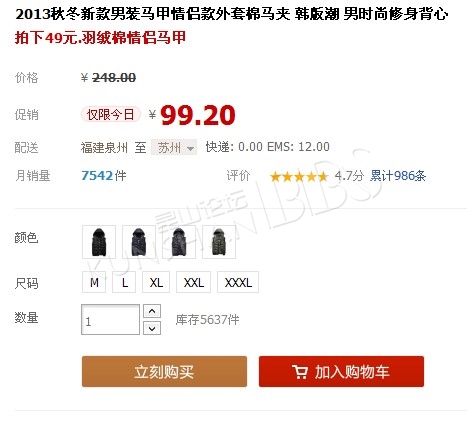The image size is (467, 432).
Task: Choose the second navy vest color thumbnail
Action: point(139,242)
